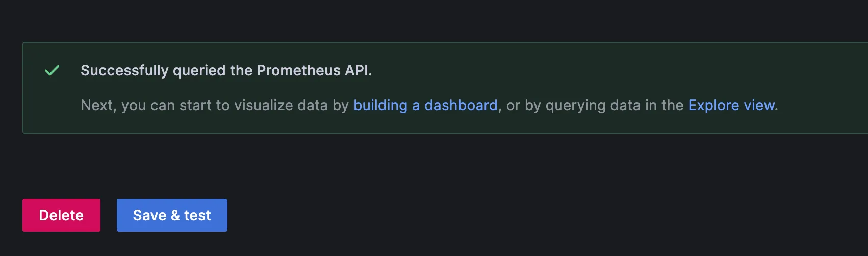Click the Save & test button next to Delete
This screenshot has height=256, width=868.
tap(172, 215)
